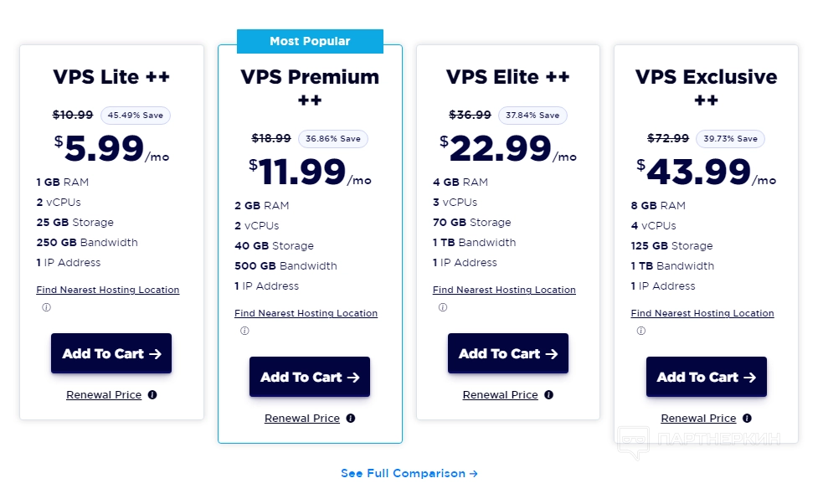Click hosting location info icon under VPS Exclusive
Viewport: 823px width, 504px height.
(641, 331)
